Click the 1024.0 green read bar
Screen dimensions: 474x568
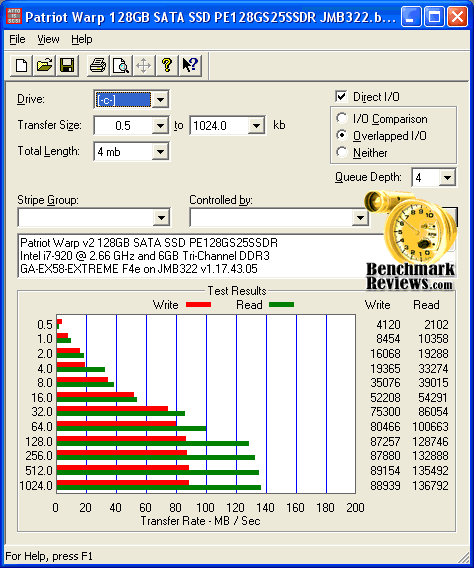159,488
